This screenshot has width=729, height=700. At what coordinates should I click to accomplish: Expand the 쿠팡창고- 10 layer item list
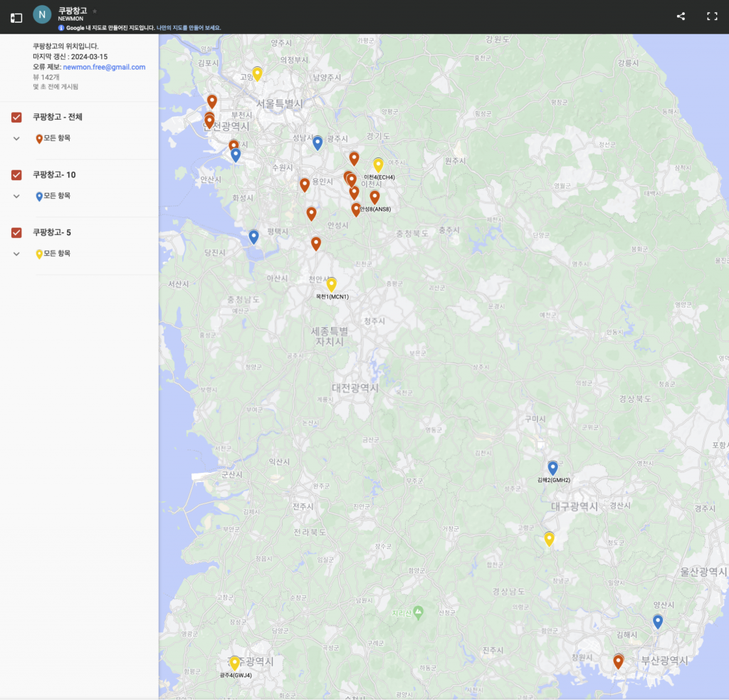tap(16, 196)
